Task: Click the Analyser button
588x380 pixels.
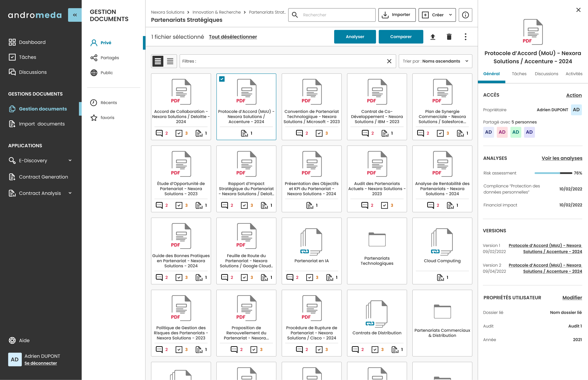Action: click(355, 37)
